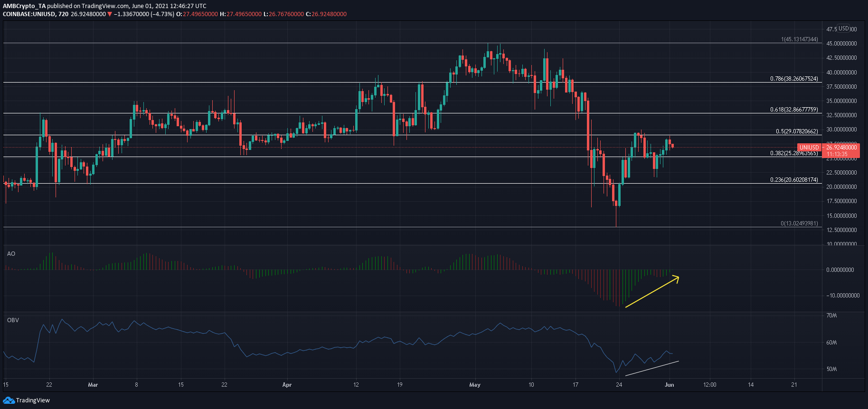Click 40.00000000 on the price axis
This screenshot has width=868, height=409.
pyautogui.click(x=841, y=73)
